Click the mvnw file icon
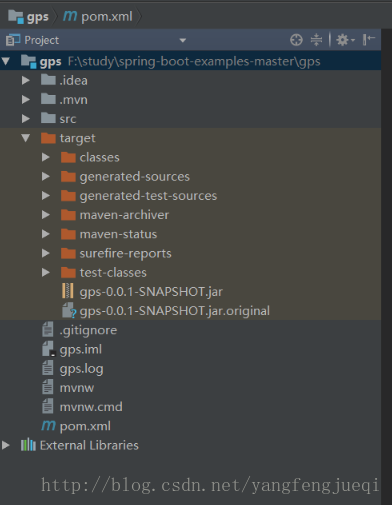Viewport: 392px width, 505px height. click(x=48, y=387)
